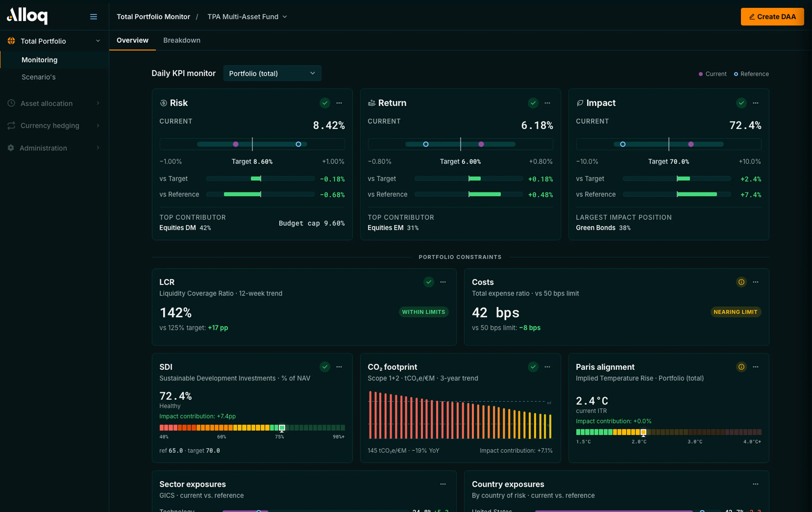Image resolution: width=812 pixels, height=512 pixels.
Task: Click the Create DAA button
Action: [x=772, y=16]
